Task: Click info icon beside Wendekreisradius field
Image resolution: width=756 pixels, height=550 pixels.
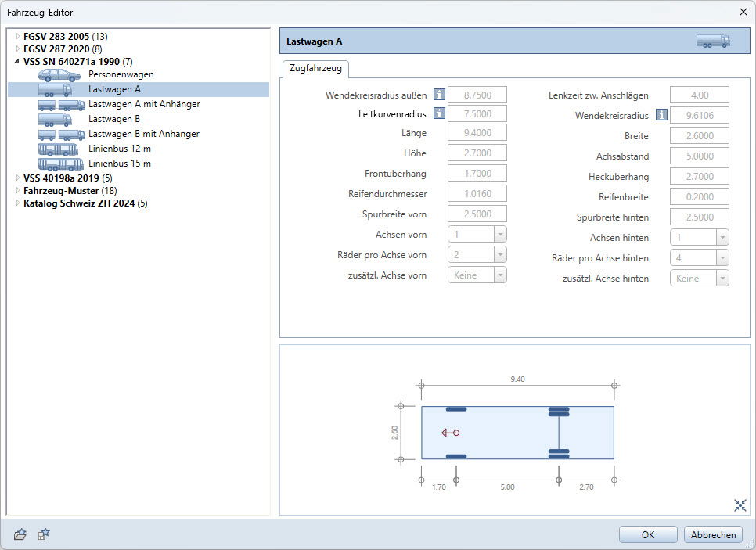Action: point(661,115)
